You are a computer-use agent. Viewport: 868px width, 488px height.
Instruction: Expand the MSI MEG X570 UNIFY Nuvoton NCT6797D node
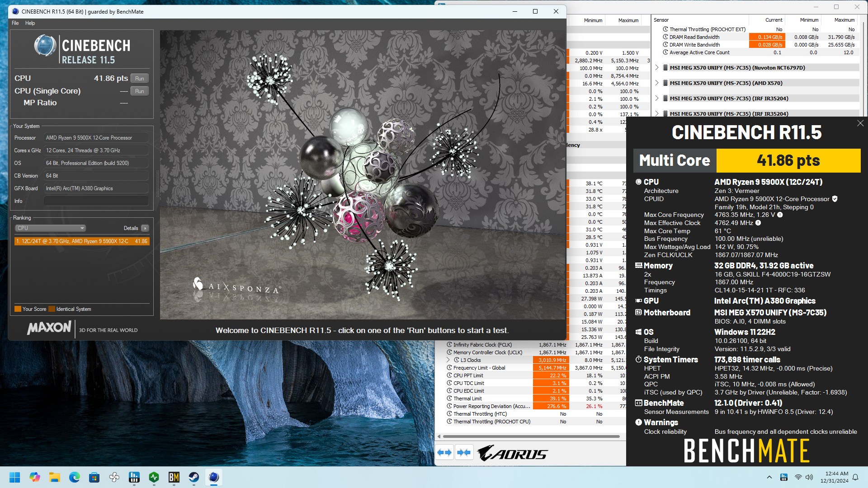click(x=657, y=68)
